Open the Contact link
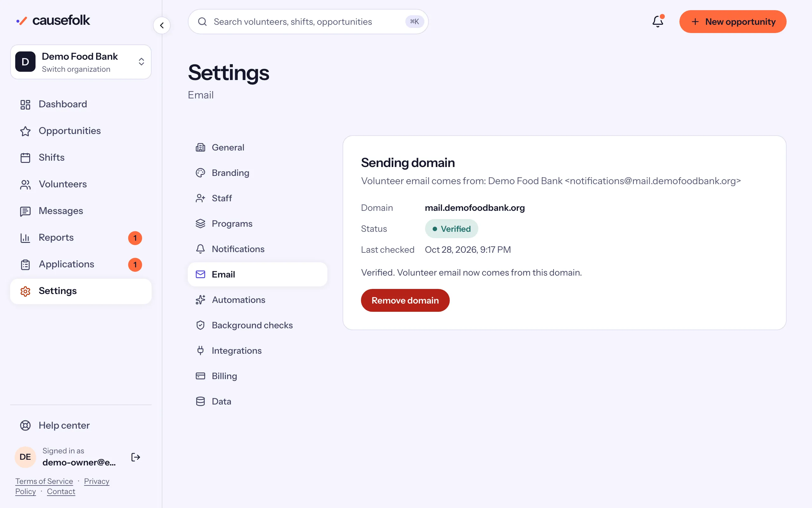 tap(61, 491)
